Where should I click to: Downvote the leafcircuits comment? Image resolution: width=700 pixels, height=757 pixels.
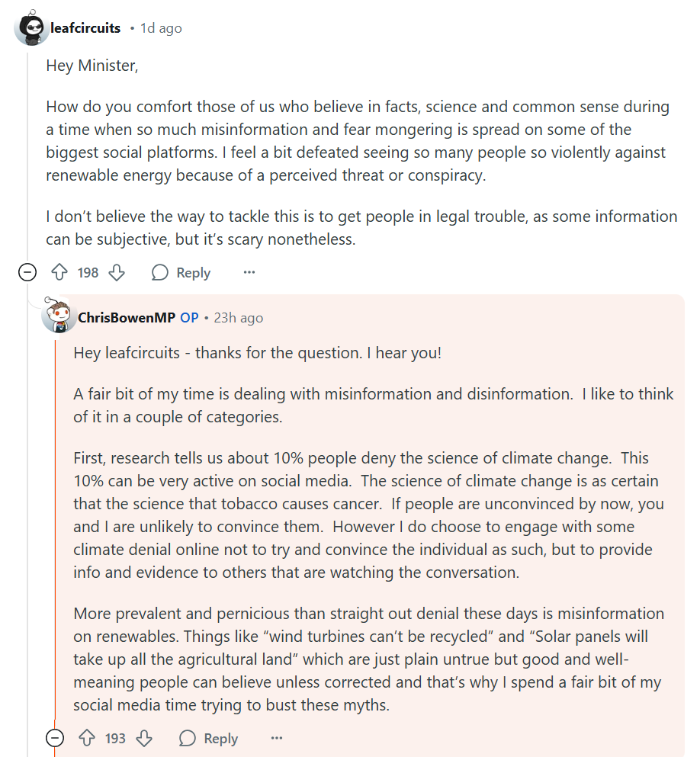click(117, 272)
